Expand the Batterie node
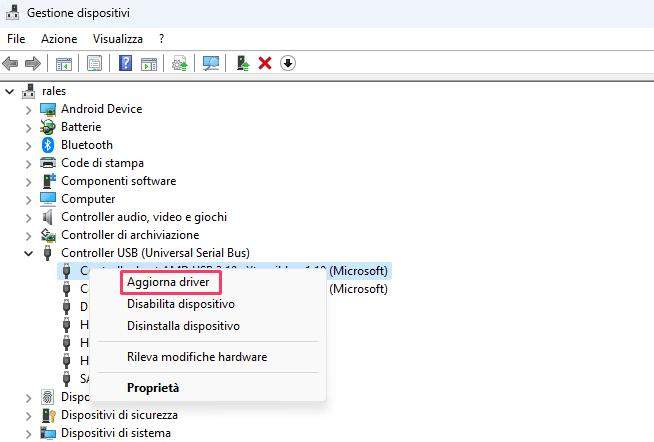 coord(28,128)
